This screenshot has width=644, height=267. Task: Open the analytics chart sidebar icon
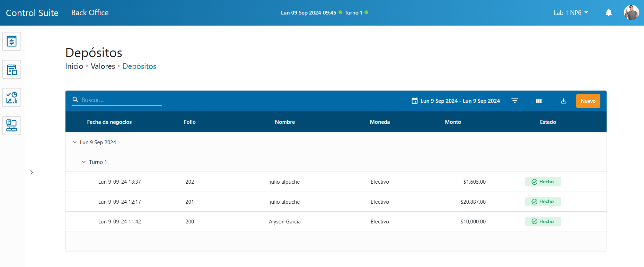coord(12,98)
